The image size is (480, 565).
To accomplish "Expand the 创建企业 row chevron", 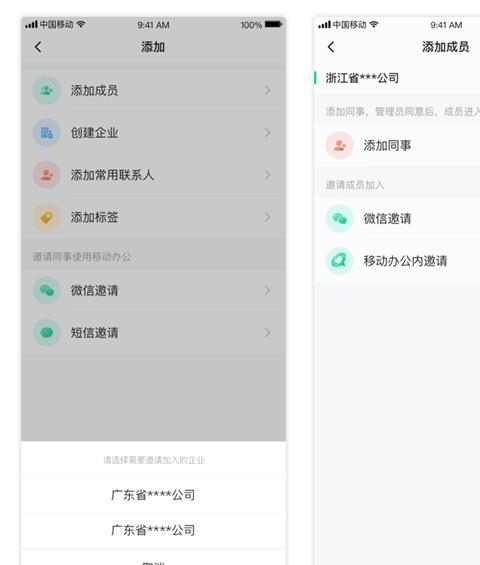I will tap(267, 133).
